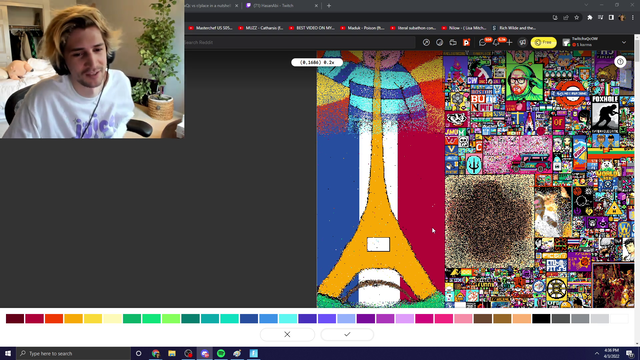Image resolution: width=640 pixels, height=360 pixels.
Task: Open the canvas info help icon
Action: (620, 62)
